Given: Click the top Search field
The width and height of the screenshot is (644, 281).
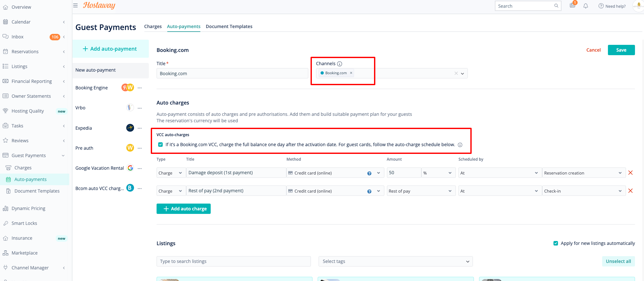Looking at the screenshot, I should pyautogui.click(x=528, y=6).
